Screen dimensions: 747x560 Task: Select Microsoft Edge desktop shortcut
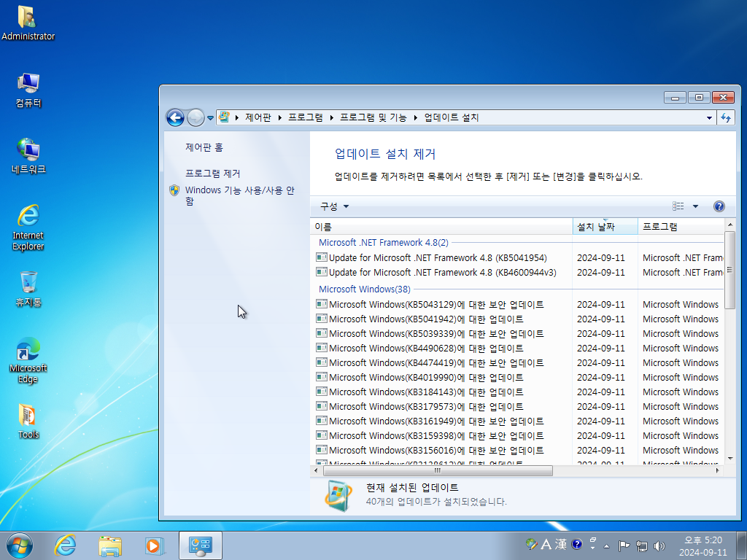pos(28,360)
